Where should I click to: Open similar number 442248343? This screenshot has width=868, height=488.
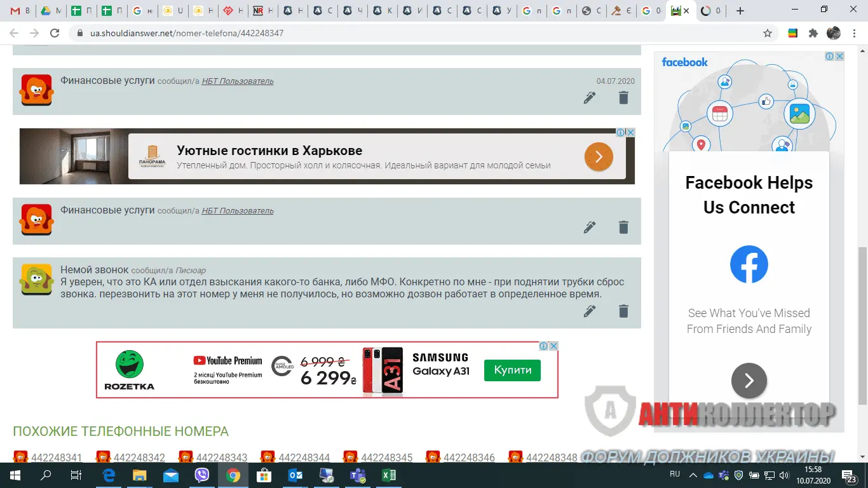pos(221,457)
